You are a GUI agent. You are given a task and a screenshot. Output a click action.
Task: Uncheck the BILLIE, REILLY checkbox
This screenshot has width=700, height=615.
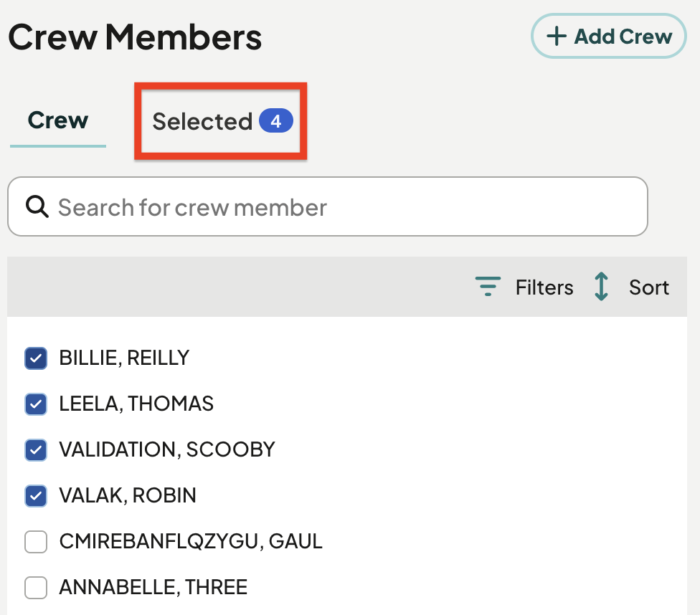pos(36,358)
